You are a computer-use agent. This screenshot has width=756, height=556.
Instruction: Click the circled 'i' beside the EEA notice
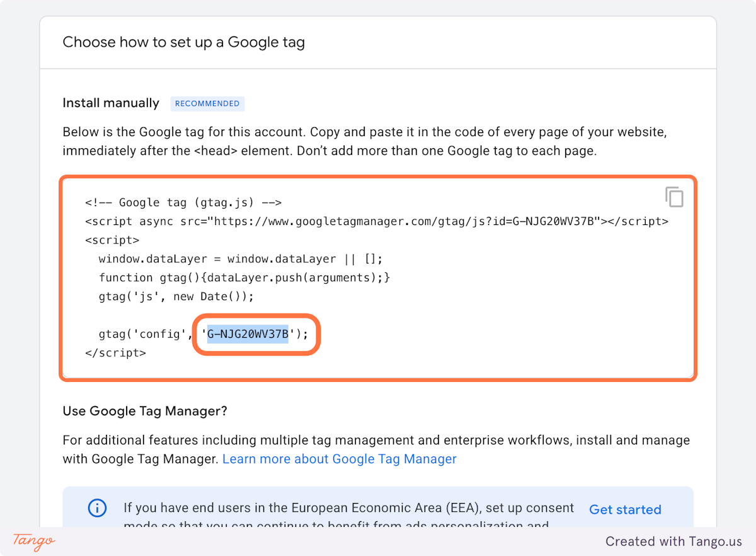(97, 508)
